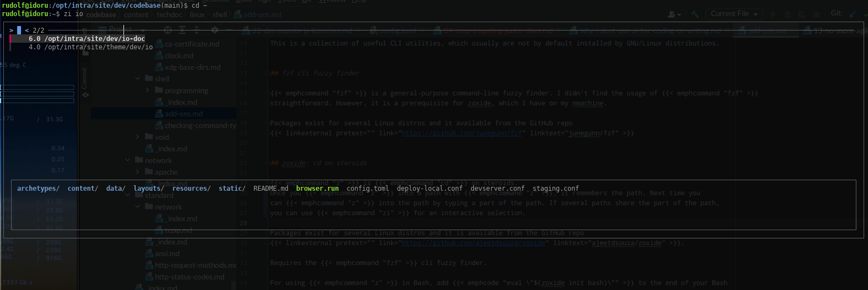Close the why-i-dont-use-ai editor tab
The height and width of the screenshot is (290, 868).
click(x=727, y=31)
